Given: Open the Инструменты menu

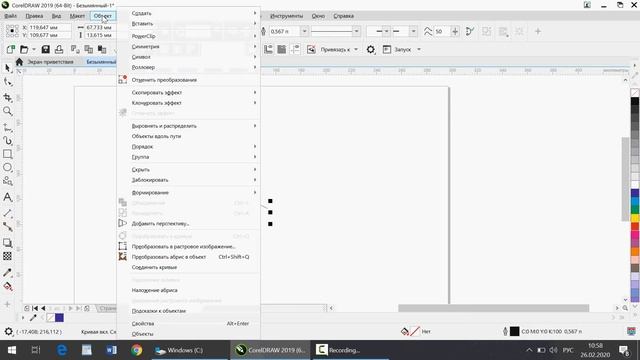Looking at the screenshot, I should (287, 16).
